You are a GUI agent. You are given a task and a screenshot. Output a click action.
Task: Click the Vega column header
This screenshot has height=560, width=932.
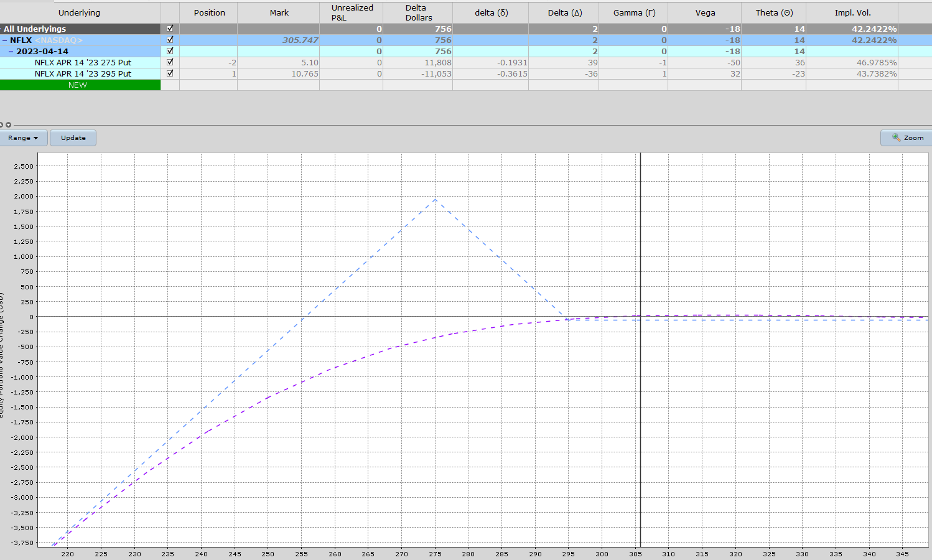click(x=705, y=12)
